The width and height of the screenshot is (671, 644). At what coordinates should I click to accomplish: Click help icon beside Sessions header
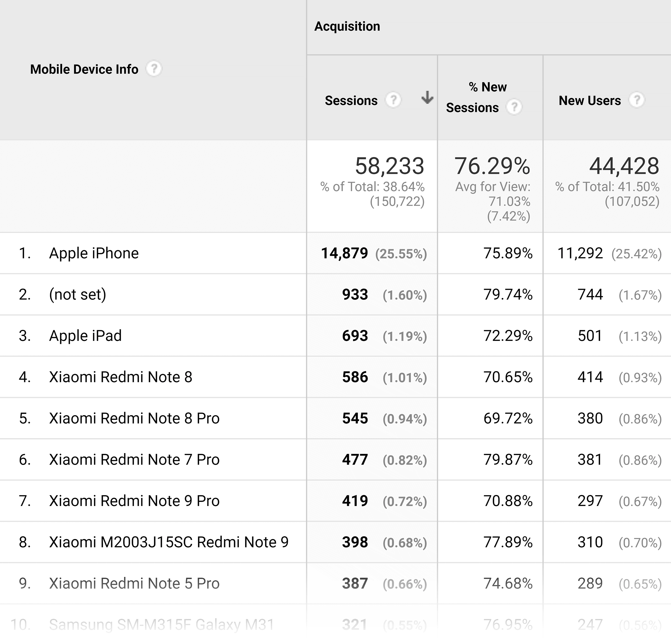[x=393, y=100]
